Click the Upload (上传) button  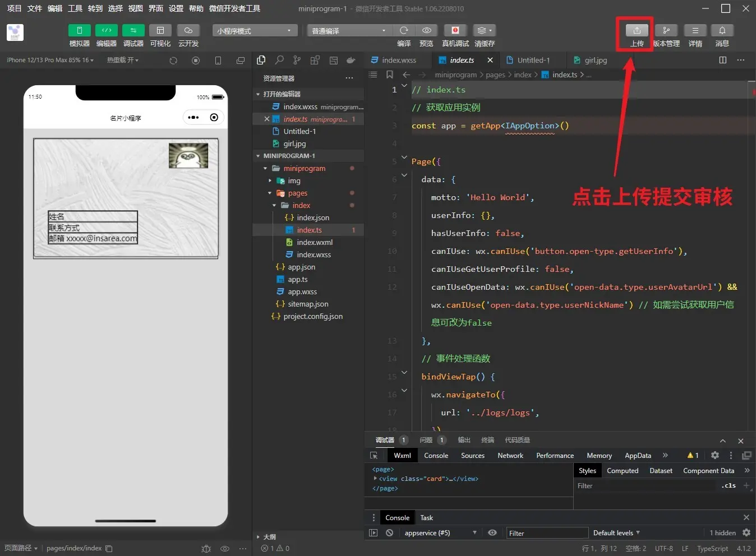tap(637, 31)
